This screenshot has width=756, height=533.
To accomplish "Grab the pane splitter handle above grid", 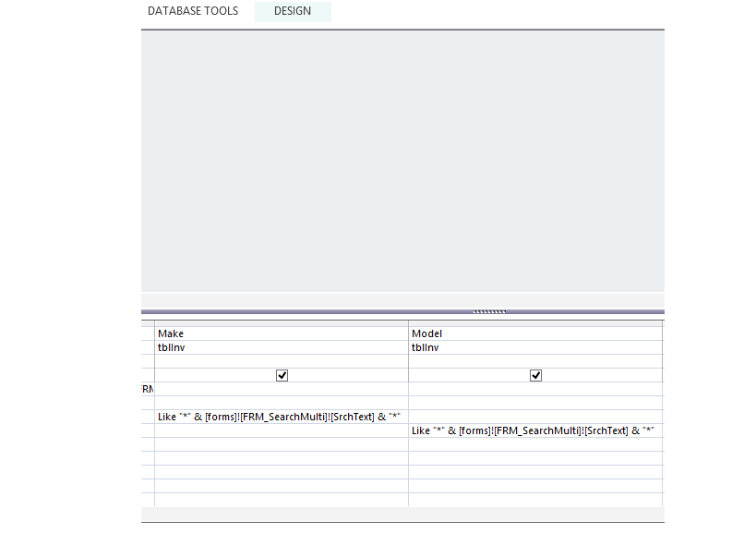I will pos(489,311).
